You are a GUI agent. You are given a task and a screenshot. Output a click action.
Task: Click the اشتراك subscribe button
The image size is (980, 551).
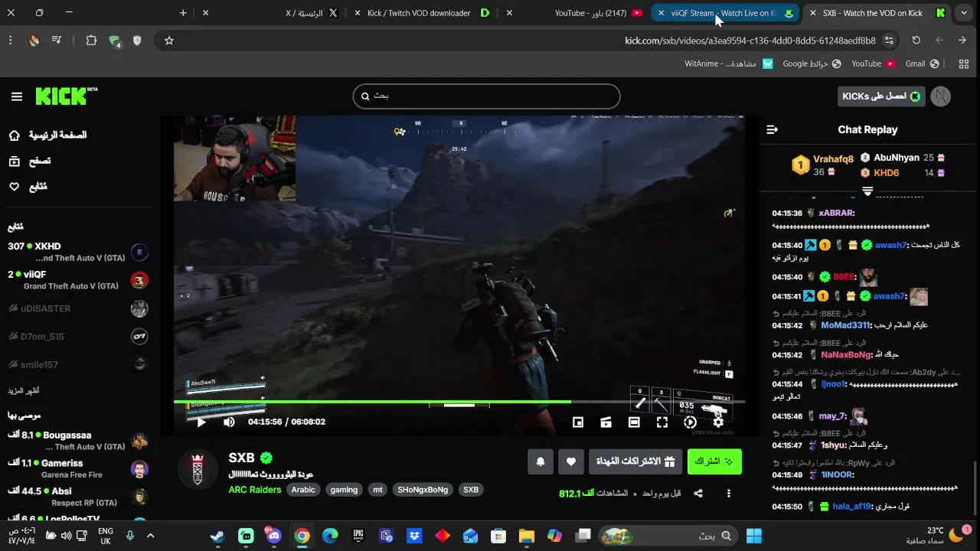point(714,461)
